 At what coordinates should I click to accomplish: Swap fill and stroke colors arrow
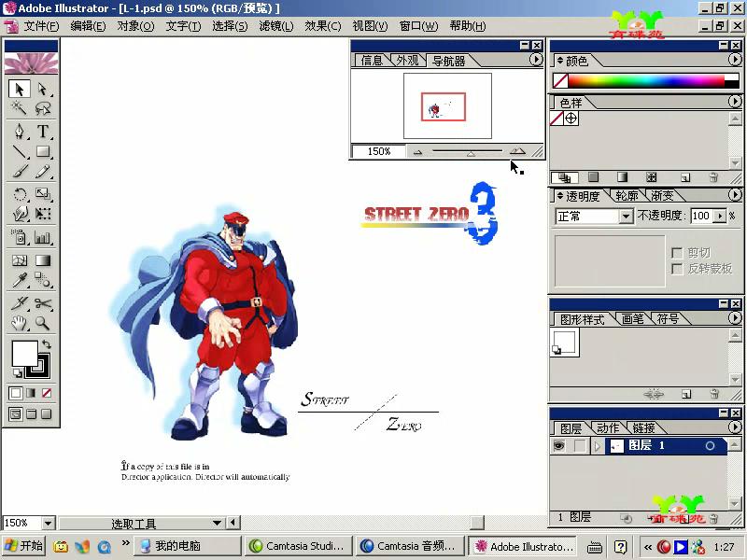(x=46, y=343)
